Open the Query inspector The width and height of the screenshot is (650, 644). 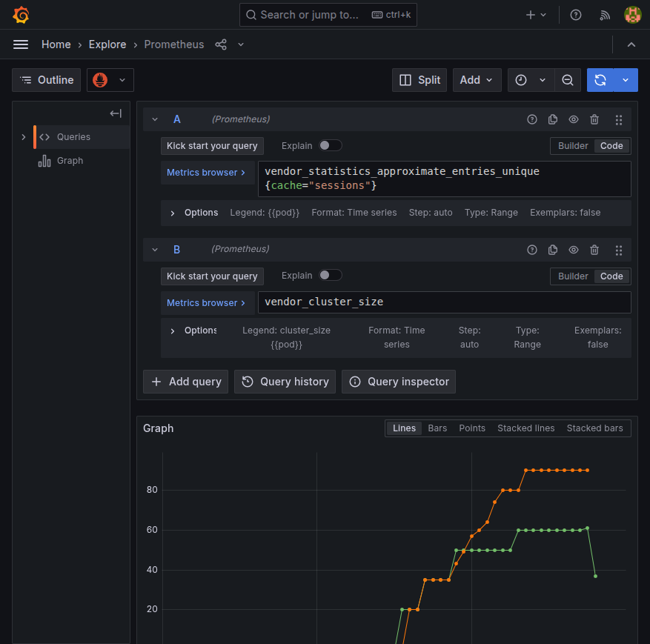coord(398,382)
